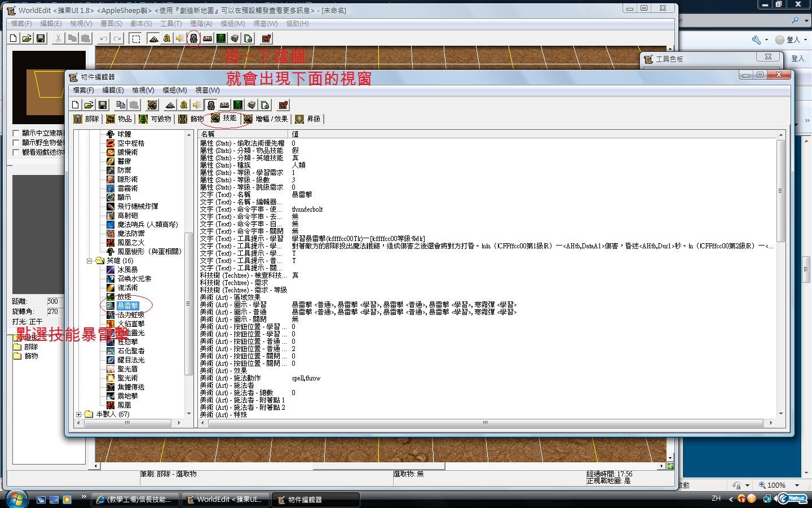Viewport: 812px width, 508px height.
Task: Open the 模組(M) menu in the Object Editor window
Action: (x=174, y=90)
